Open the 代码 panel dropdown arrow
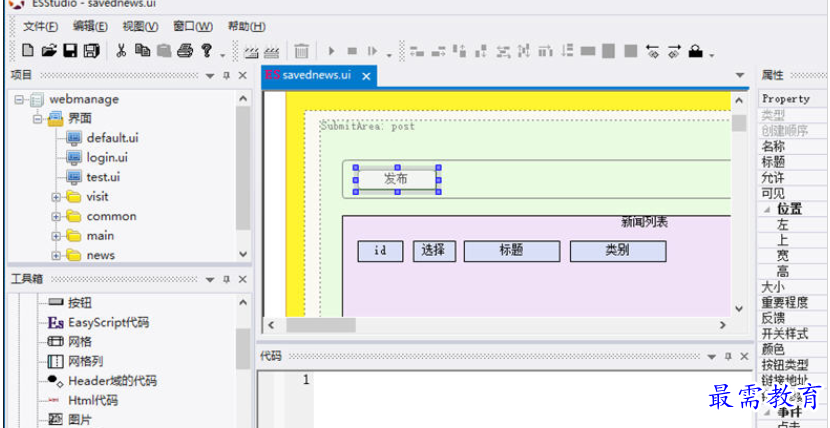 [x=712, y=357]
